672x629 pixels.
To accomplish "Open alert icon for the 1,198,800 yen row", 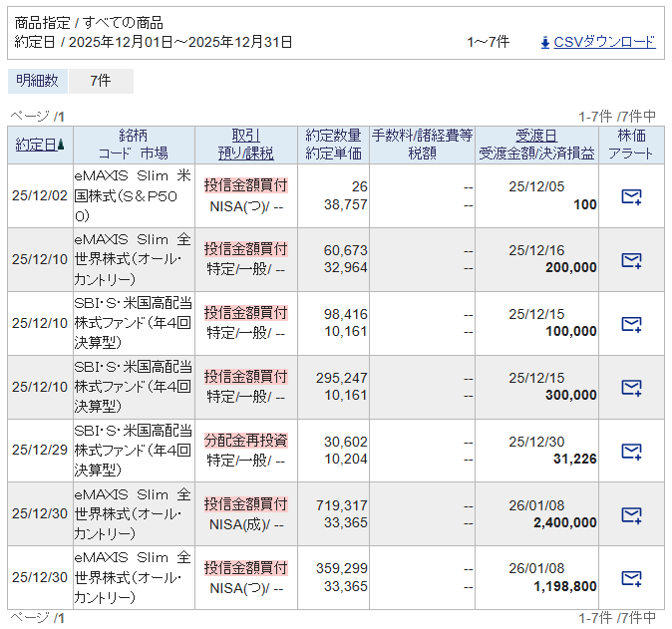I will [x=630, y=578].
